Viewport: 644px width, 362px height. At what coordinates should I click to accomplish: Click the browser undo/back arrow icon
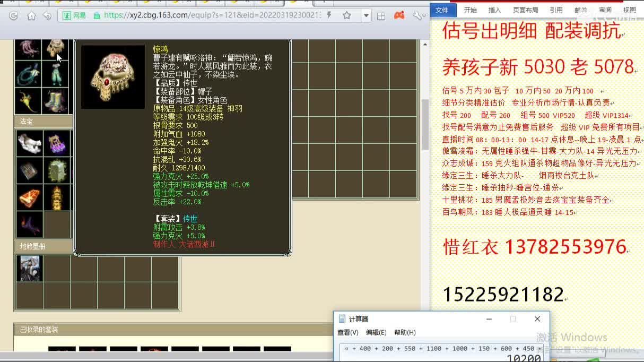click(x=47, y=16)
